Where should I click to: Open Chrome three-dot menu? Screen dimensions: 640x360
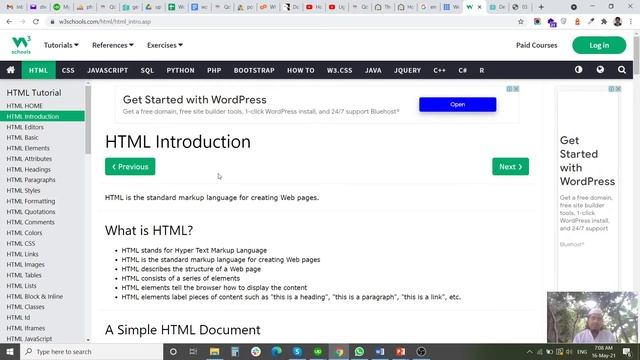click(x=631, y=22)
